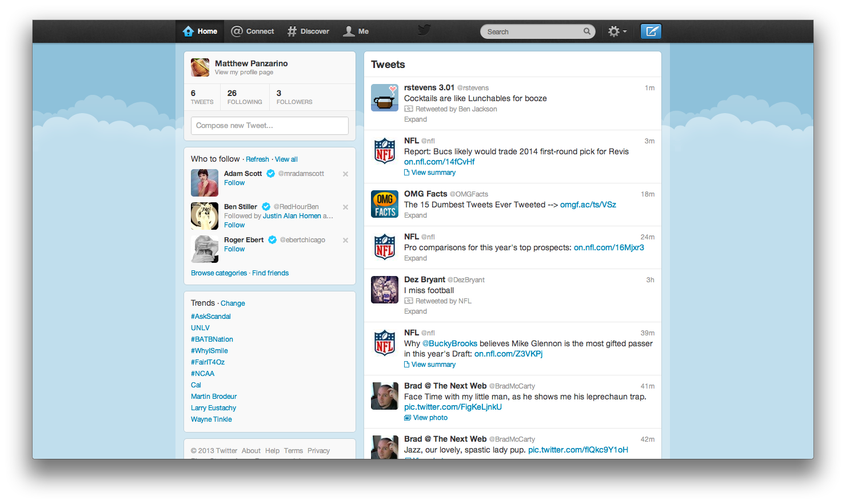The image size is (846, 504).
Task: Click Matthew Panzarino profile avatar
Action: (x=200, y=67)
